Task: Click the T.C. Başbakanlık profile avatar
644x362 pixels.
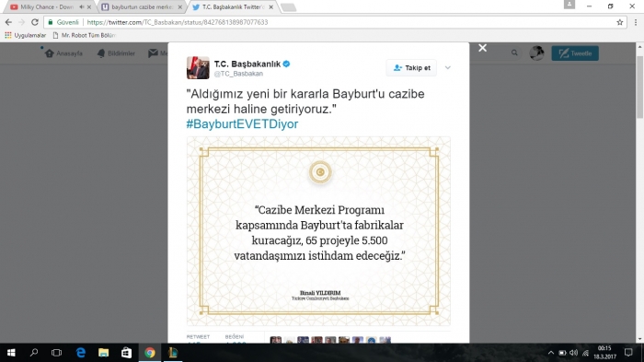Action: coord(198,68)
